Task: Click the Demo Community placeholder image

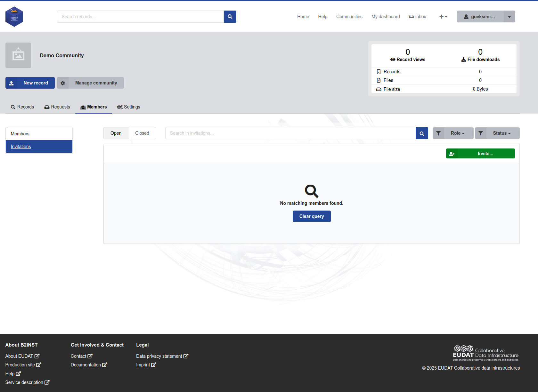Action: [x=18, y=55]
